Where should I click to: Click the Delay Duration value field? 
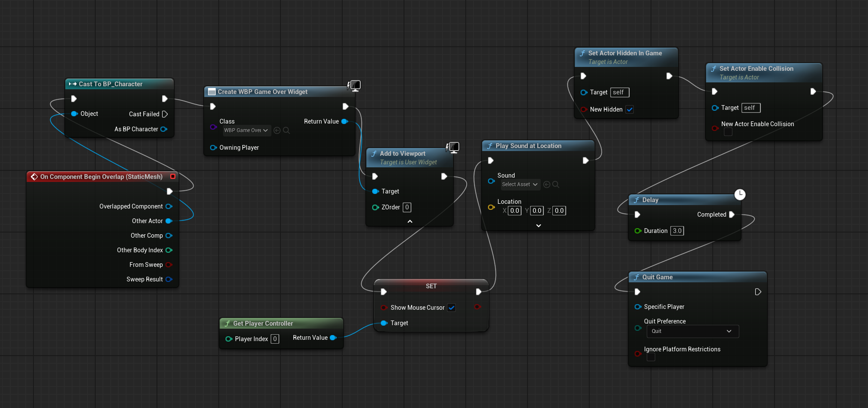click(x=677, y=231)
